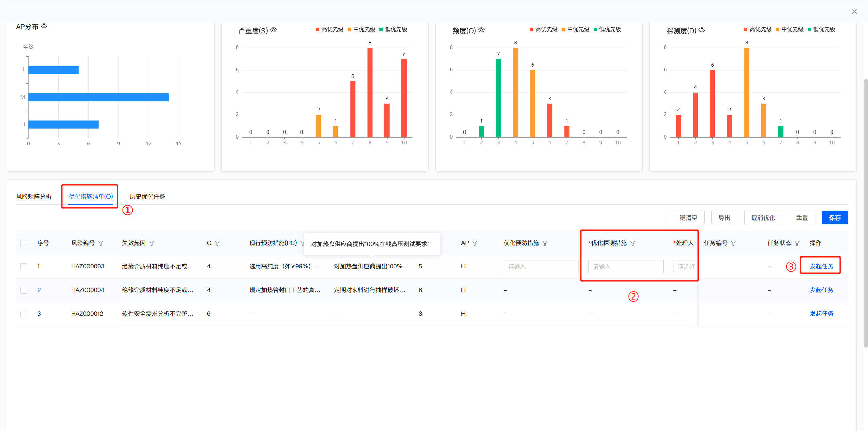Click filter icon for 优化预防措施 column
The height and width of the screenshot is (431, 868).
tap(545, 243)
